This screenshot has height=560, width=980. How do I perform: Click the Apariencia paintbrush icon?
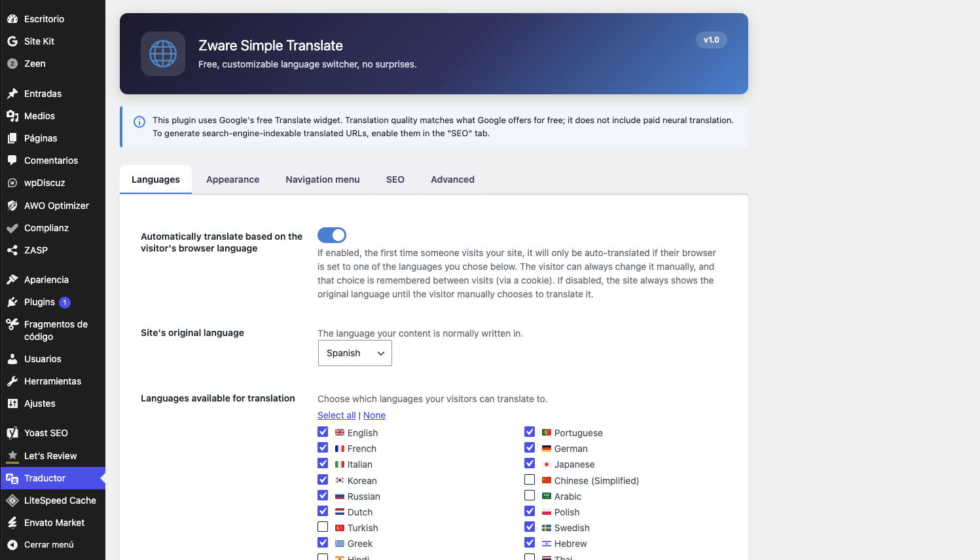pos(12,280)
